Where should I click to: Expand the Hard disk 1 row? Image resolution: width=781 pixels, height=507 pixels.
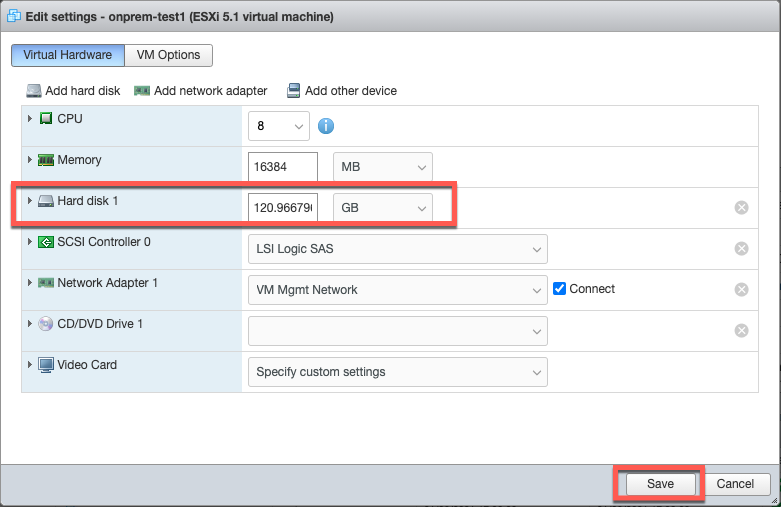[x=29, y=201]
